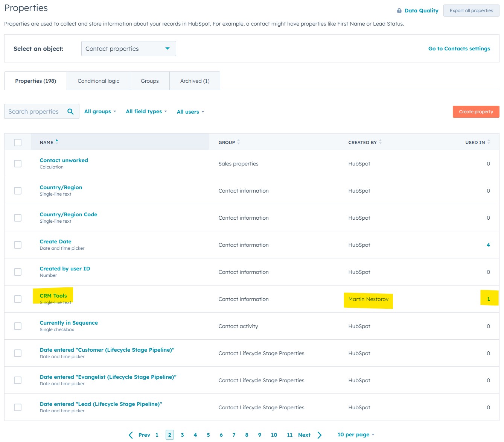Open the CRM Tools property
The height and width of the screenshot is (442, 504).
[x=53, y=296]
